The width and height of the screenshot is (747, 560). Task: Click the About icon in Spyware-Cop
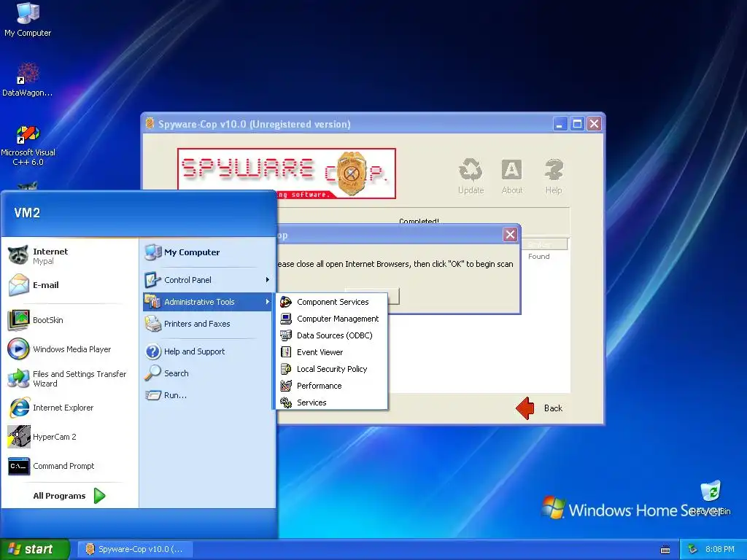tap(511, 176)
